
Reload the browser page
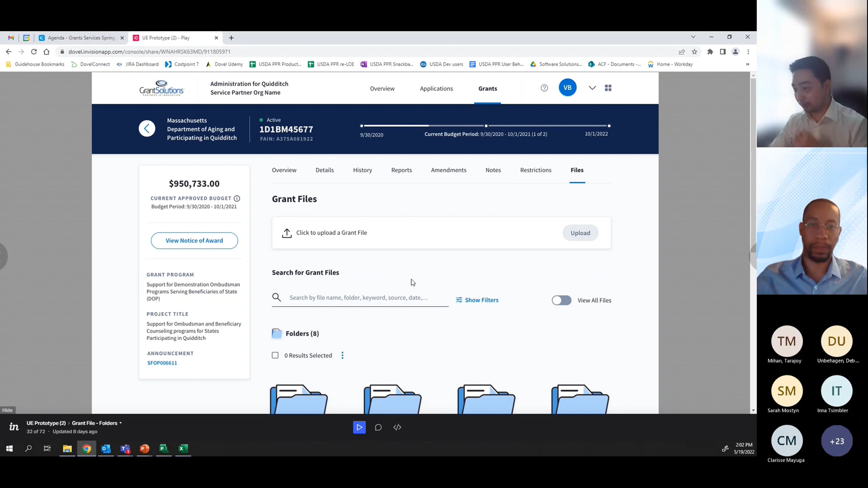click(x=34, y=52)
